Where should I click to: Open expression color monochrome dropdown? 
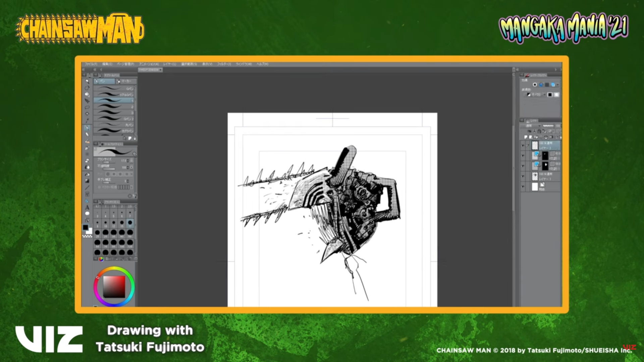tap(536, 95)
